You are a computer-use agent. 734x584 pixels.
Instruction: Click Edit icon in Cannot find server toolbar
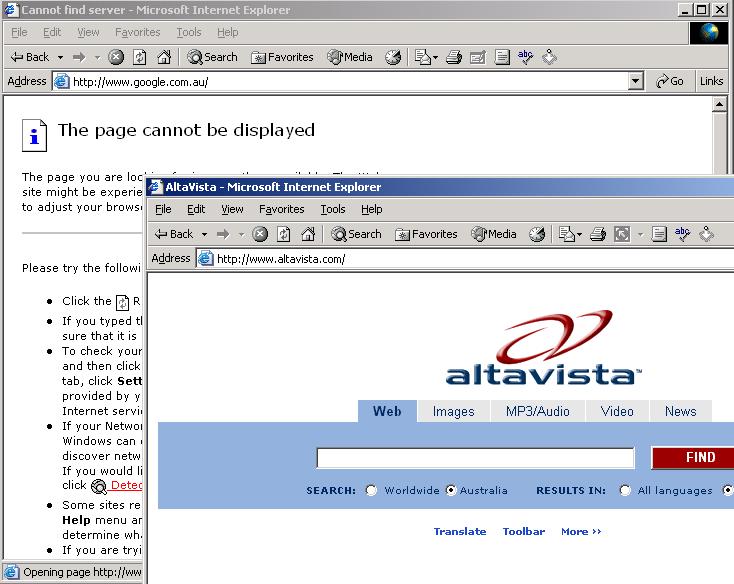pos(478,58)
